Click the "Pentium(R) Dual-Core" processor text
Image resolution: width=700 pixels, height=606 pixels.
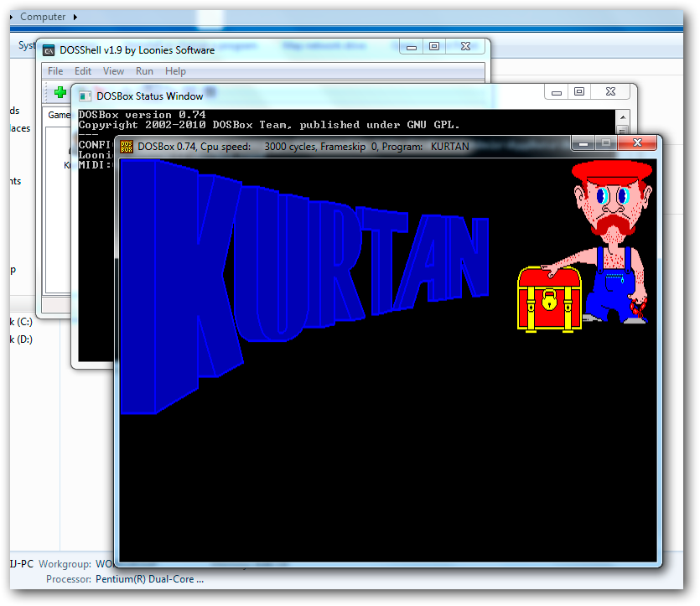tap(149, 579)
